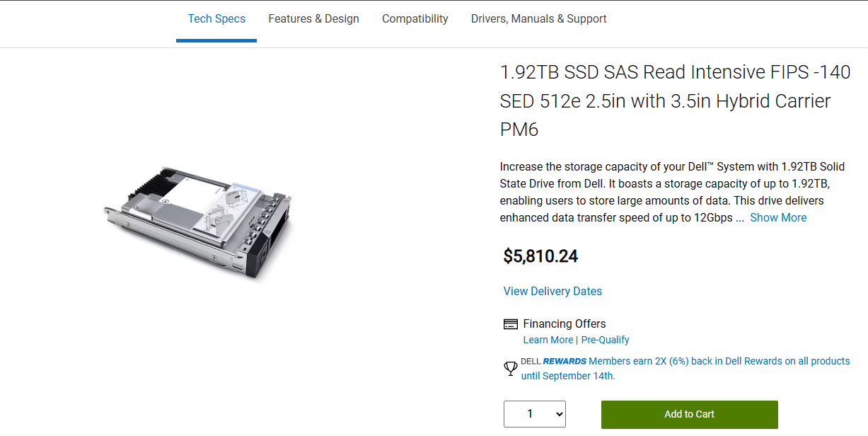Image resolution: width=868 pixels, height=436 pixels.
Task: Open Members earn 2X back rewards link
Action: coord(719,361)
